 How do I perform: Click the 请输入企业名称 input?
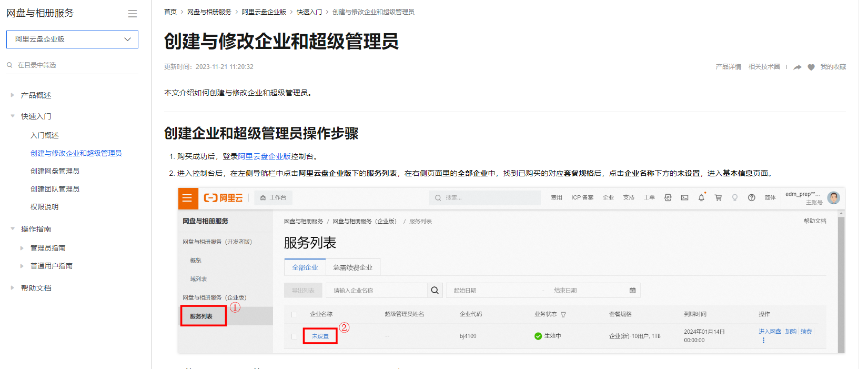[377, 291]
